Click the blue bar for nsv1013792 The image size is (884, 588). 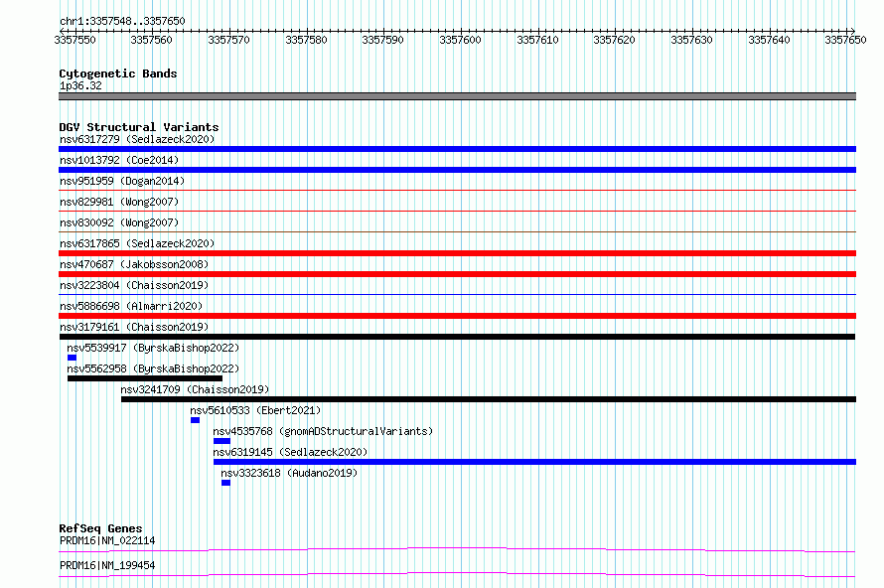pos(457,170)
